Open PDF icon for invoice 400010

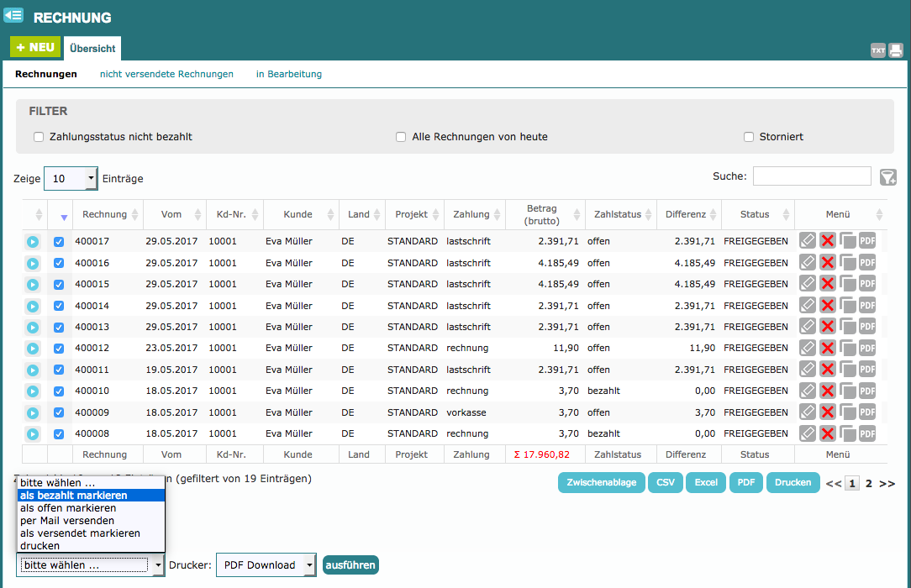867,391
